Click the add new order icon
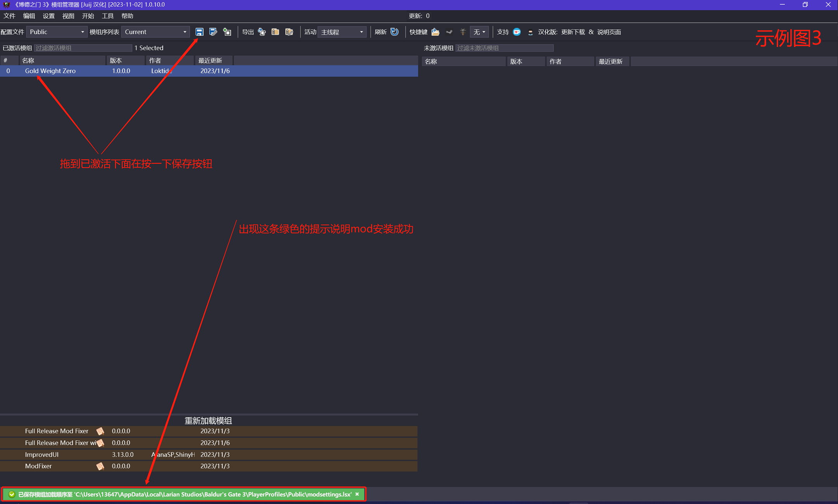The width and height of the screenshot is (838, 504). [227, 32]
